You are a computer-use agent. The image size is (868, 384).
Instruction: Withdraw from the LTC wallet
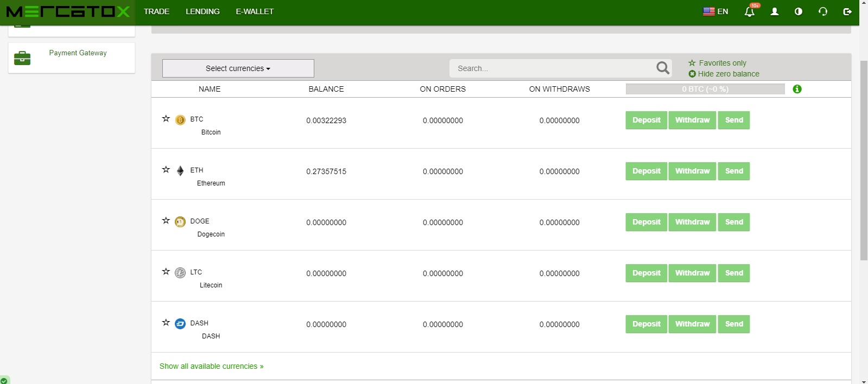(x=692, y=273)
